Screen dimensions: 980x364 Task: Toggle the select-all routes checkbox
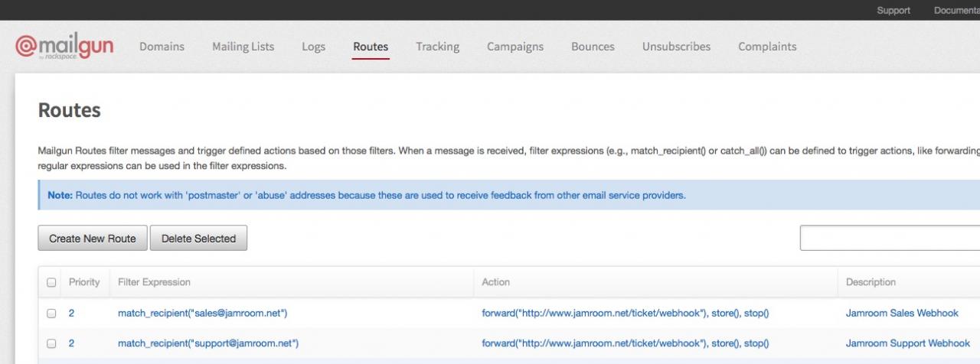point(51,282)
